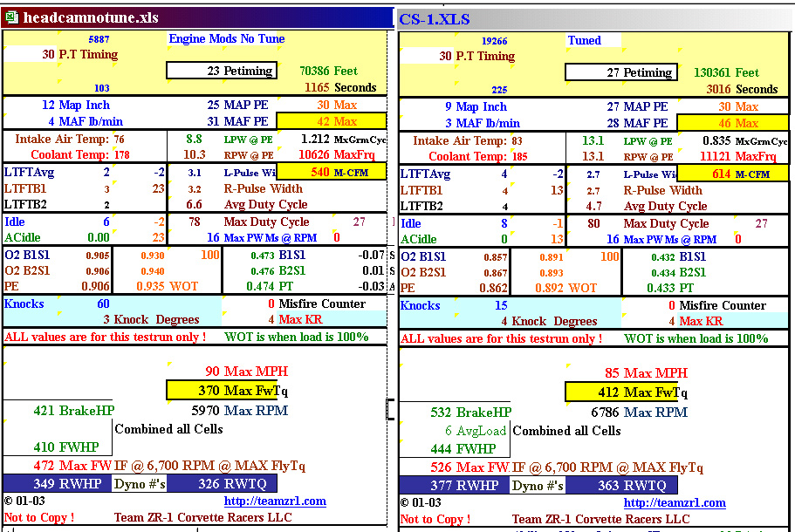Select the "532 BrakeHP" cell
The image size is (795, 532).
[471, 412]
